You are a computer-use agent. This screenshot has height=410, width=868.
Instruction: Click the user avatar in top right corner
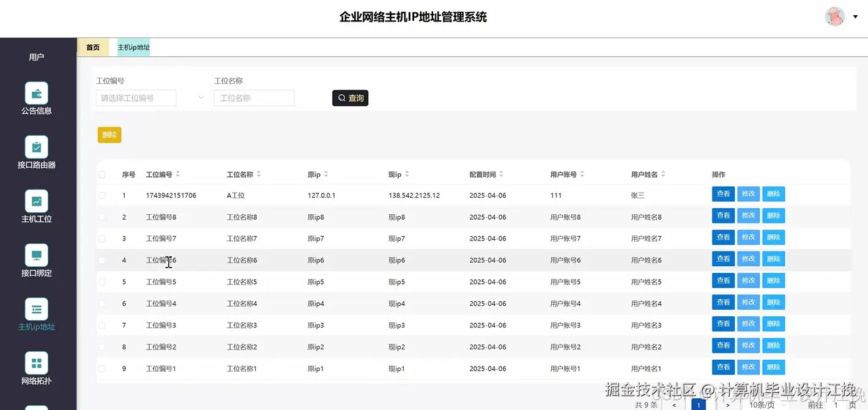coord(834,17)
